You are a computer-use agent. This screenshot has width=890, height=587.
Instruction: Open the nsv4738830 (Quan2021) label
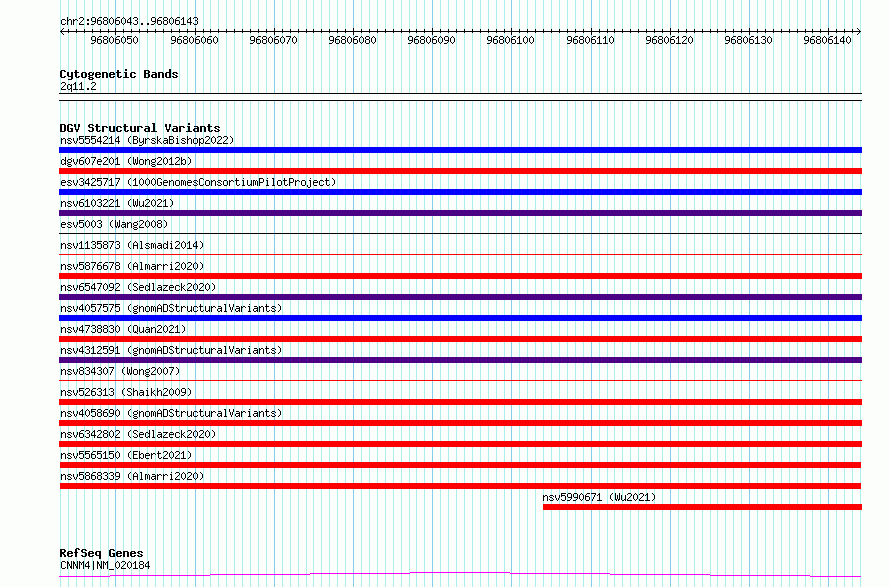pos(123,329)
